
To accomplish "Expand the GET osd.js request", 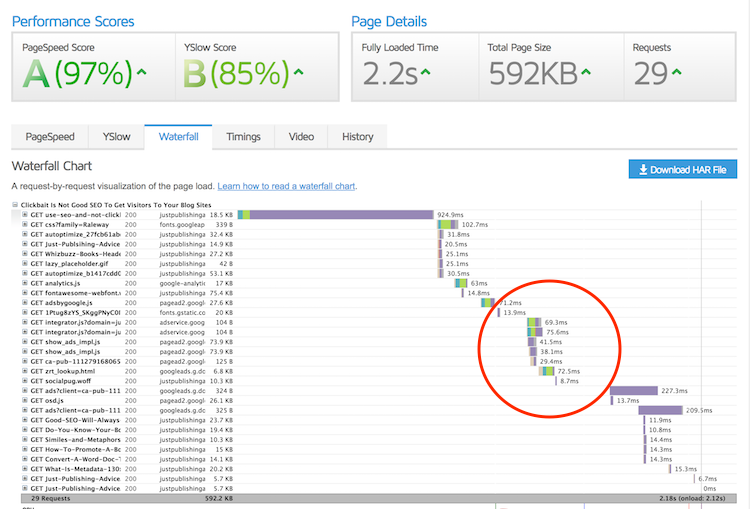I will tap(25, 400).
